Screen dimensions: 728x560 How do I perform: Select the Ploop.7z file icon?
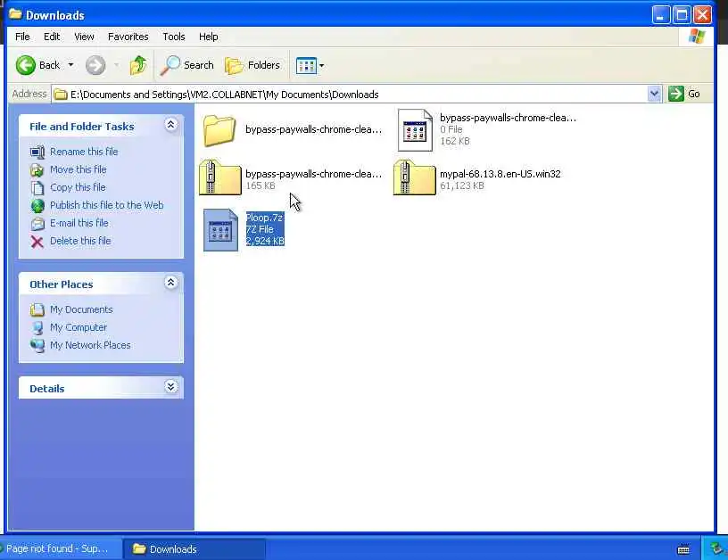tap(221, 230)
